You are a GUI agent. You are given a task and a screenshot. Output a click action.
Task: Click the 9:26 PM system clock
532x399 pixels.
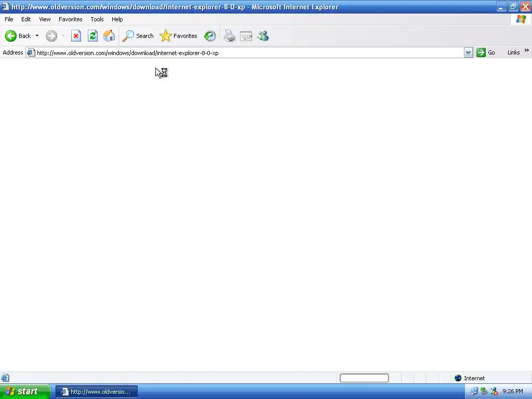(512, 392)
